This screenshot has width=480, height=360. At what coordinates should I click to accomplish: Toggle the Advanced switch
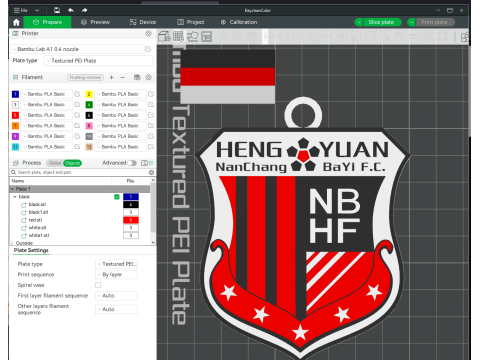(132, 163)
